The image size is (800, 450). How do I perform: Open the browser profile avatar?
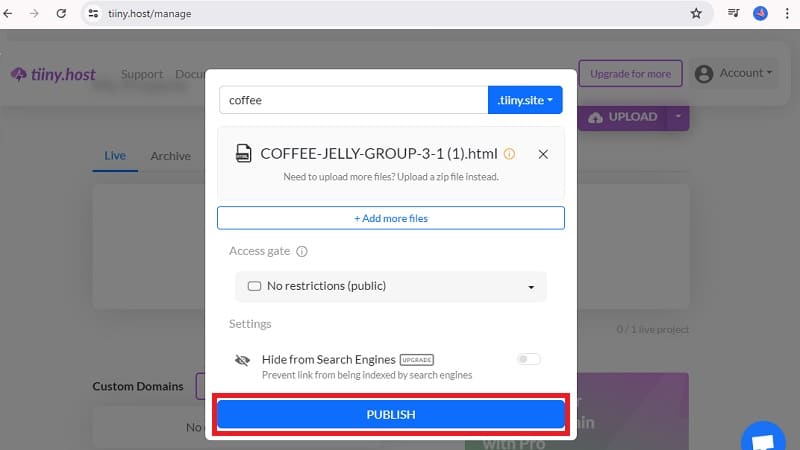pyautogui.click(x=760, y=13)
